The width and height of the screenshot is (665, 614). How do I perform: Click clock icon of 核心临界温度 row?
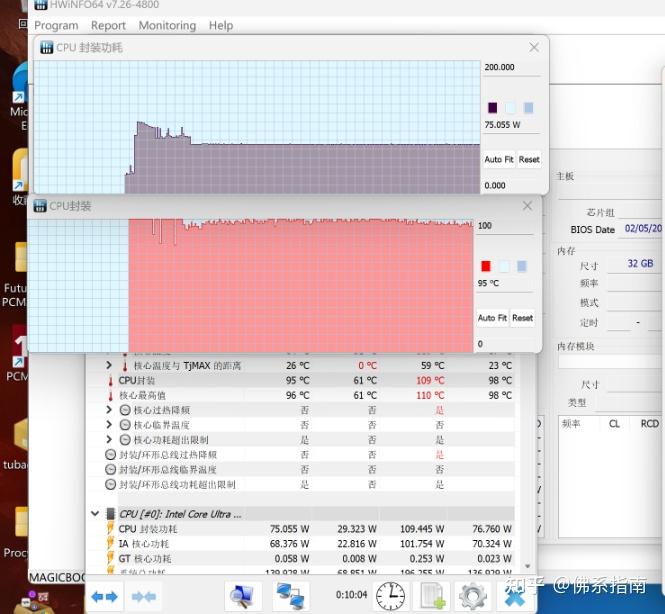125,425
